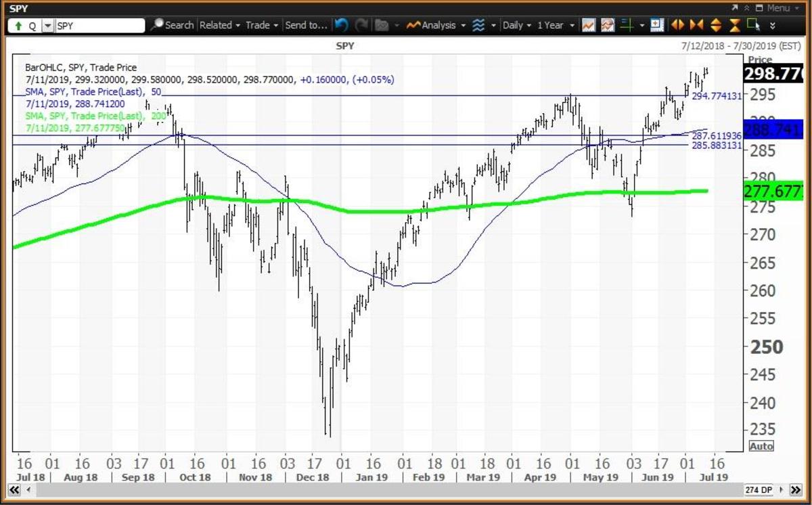This screenshot has height=505, width=812.
Task: Click the horizontal zoom-out arrows icon
Action: click(696, 25)
